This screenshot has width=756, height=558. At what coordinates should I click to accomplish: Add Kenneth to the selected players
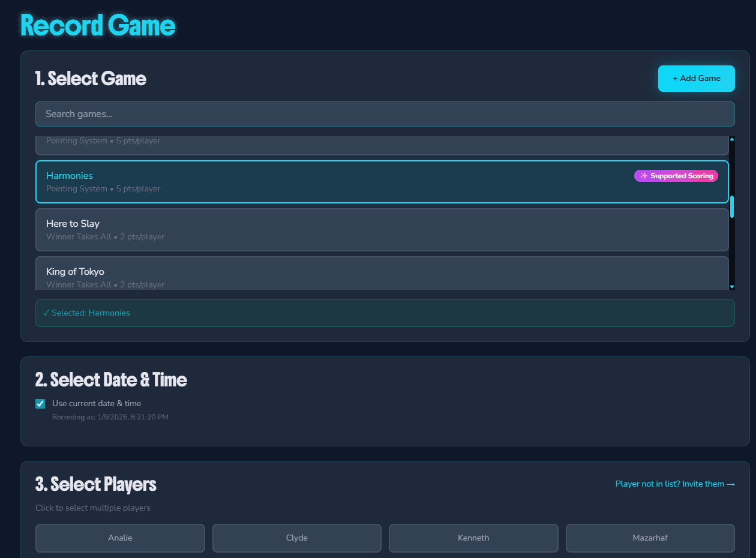click(473, 538)
